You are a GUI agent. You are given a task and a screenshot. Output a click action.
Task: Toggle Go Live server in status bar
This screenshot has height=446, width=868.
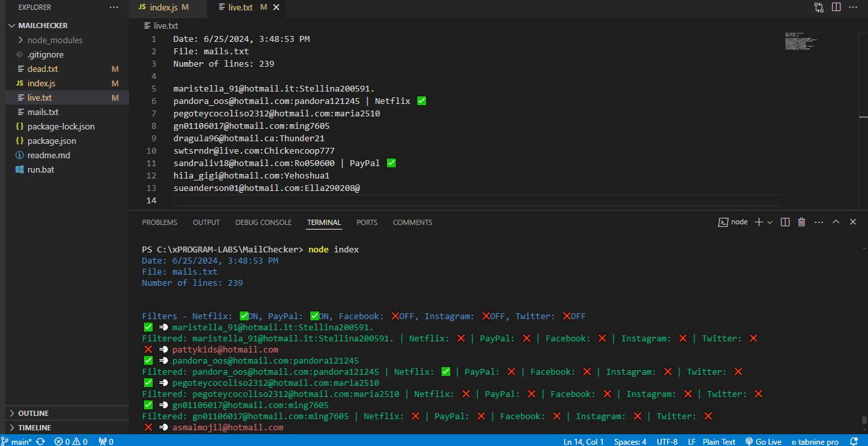point(764,441)
